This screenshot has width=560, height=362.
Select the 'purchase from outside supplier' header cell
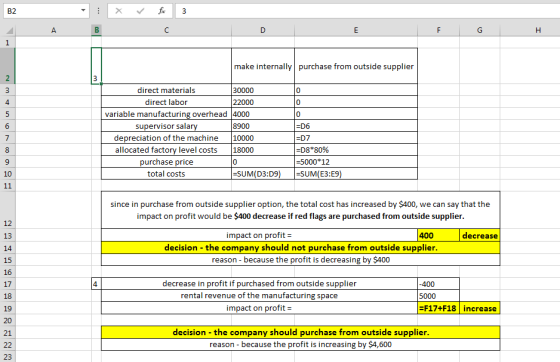pos(356,66)
